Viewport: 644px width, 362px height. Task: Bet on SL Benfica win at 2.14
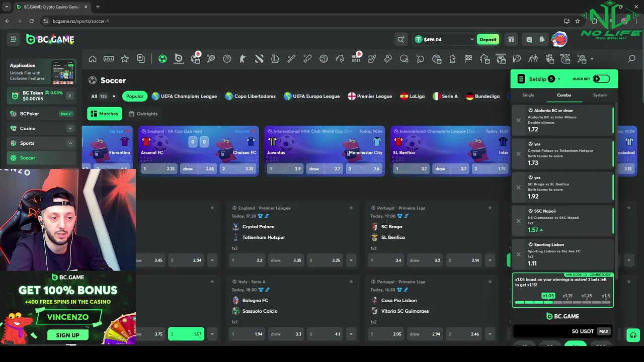click(464, 260)
